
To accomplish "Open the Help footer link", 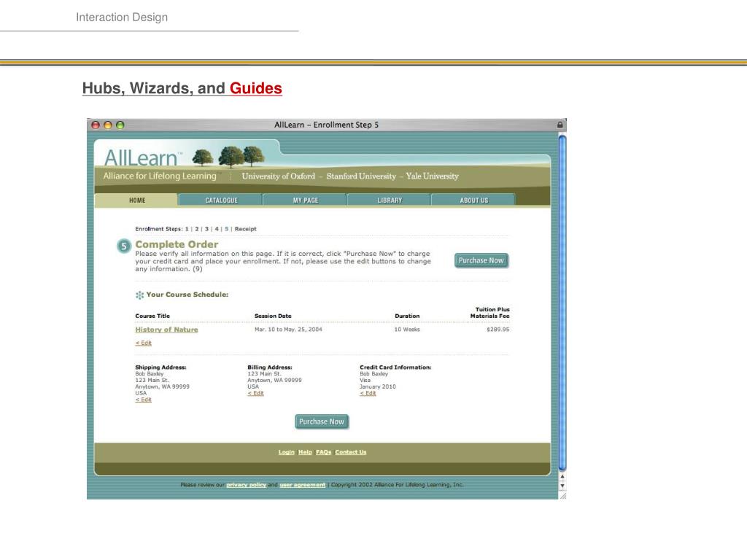I will pyautogui.click(x=305, y=452).
